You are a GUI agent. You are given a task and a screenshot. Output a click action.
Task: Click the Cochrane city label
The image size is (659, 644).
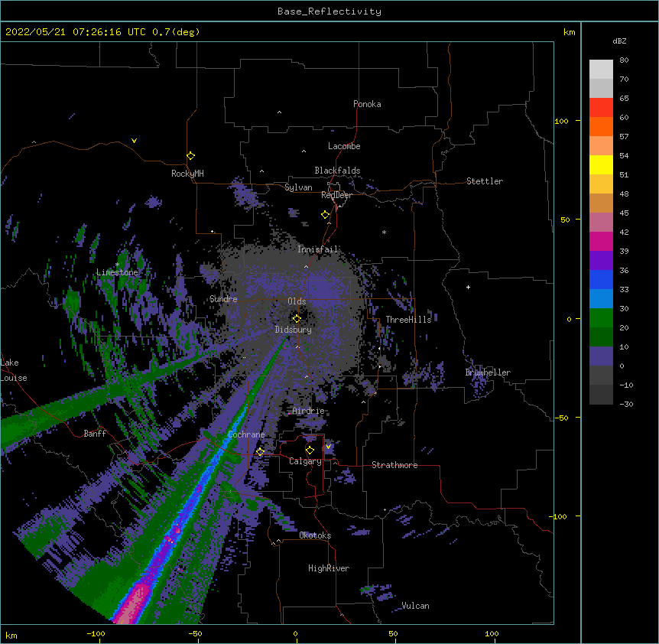click(246, 434)
